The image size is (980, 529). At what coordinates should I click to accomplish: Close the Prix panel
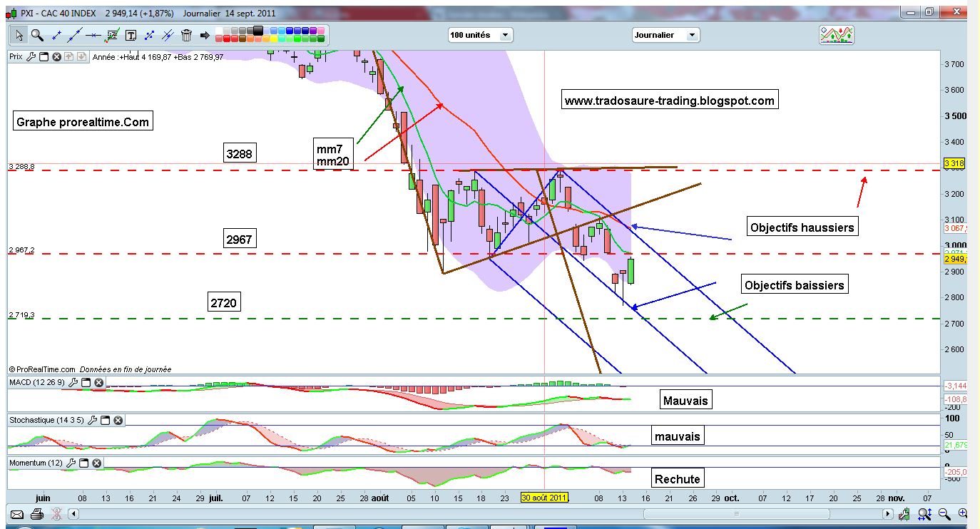pos(56,56)
